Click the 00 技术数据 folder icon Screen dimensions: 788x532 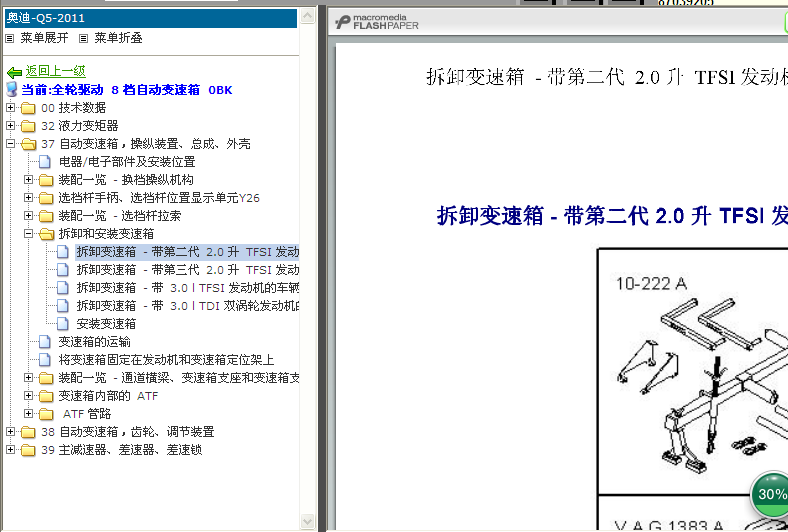pyautogui.click(x=28, y=108)
